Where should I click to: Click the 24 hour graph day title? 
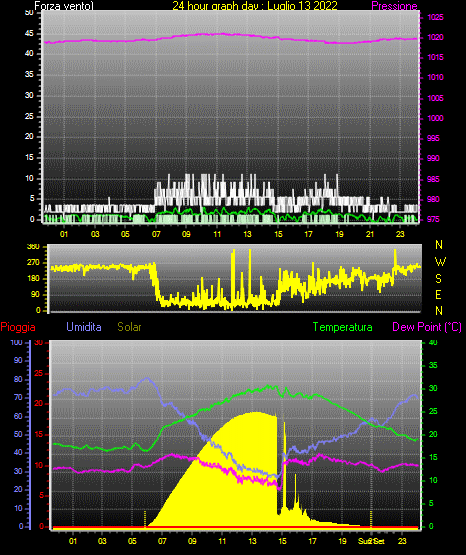click(x=255, y=6)
